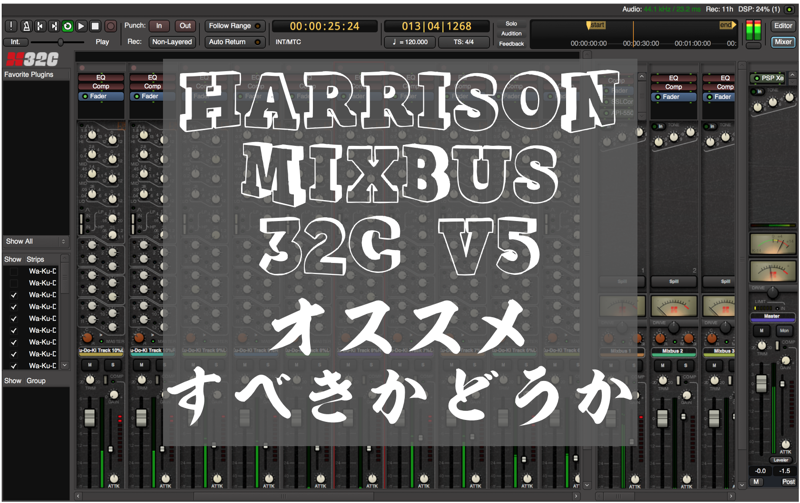Toggle EQ on u-Do-Ki Track 10%L strip
Viewport: 800px width, 503px height.
pyautogui.click(x=101, y=78)
